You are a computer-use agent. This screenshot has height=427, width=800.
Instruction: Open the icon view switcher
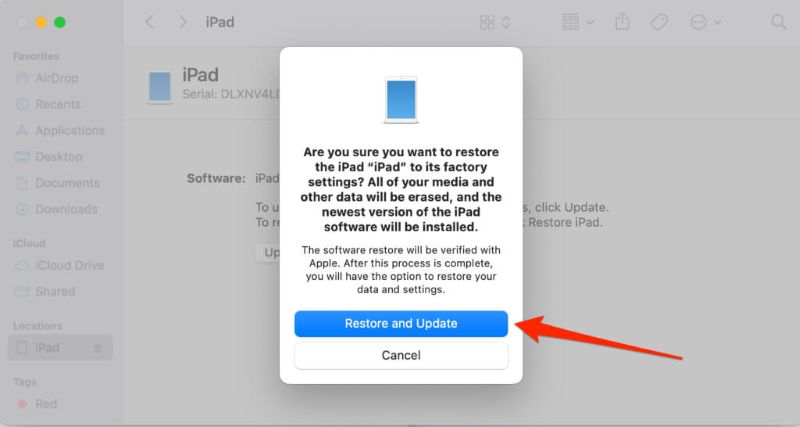[x=494, y=22]
